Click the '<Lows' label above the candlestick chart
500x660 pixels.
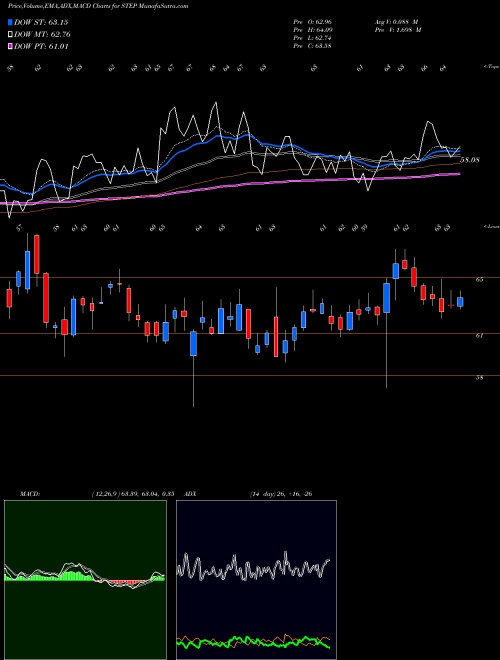[x=491, y=226]
